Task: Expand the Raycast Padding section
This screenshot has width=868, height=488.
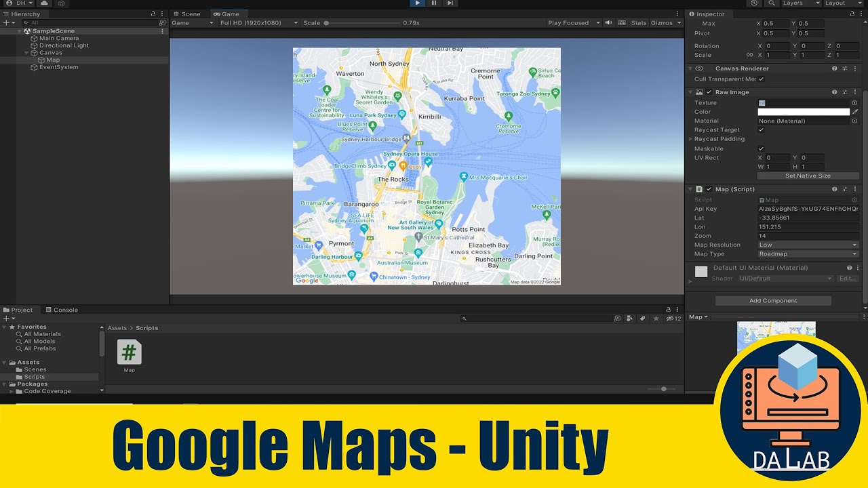Action: click(691, 139)
